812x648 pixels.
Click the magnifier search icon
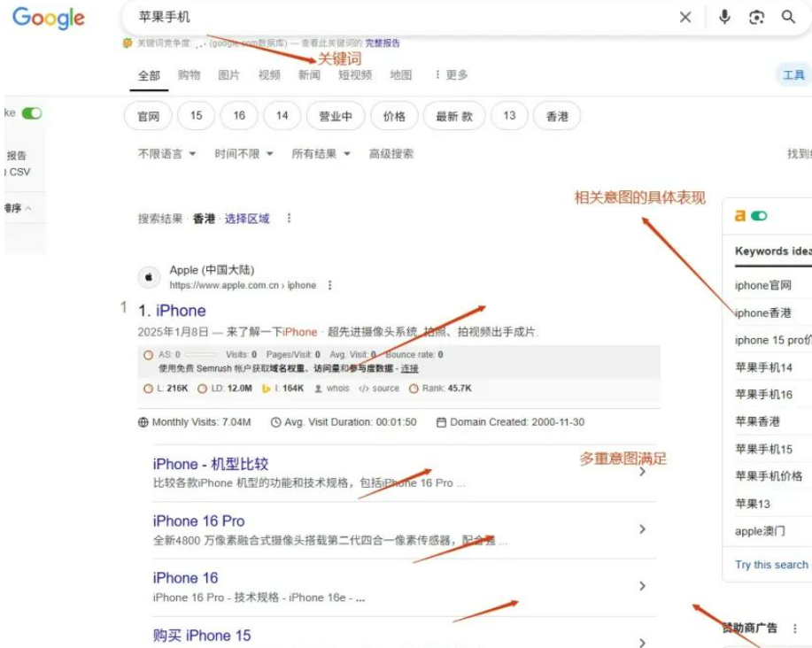coord(788,18)
